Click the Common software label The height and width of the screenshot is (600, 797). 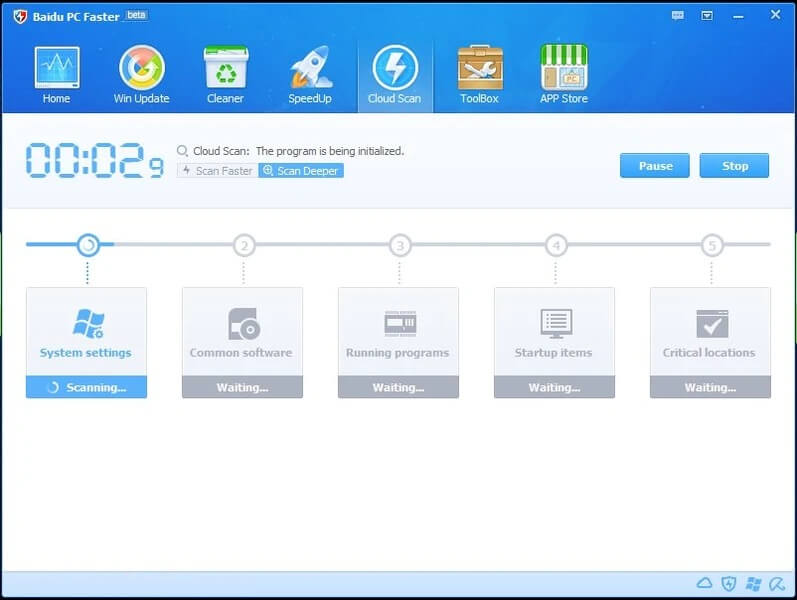pos(241,352)
